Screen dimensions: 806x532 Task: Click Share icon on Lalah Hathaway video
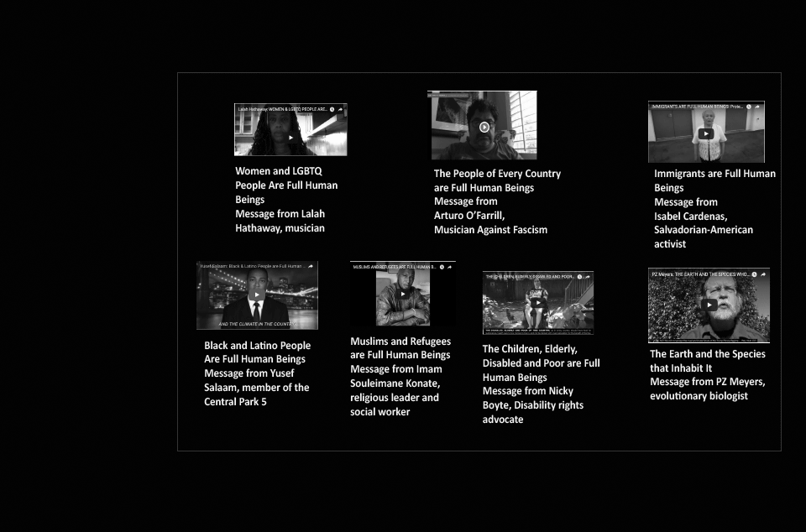click(x=340, y=109)
